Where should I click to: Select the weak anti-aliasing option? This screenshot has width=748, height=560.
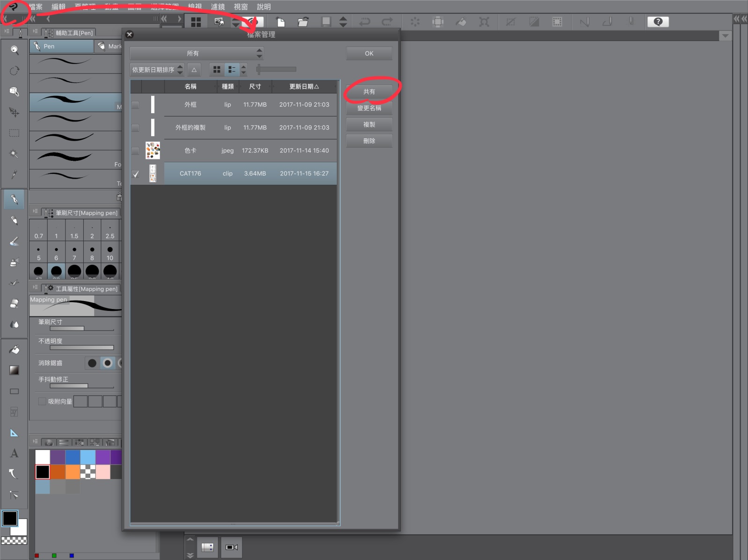108,363
